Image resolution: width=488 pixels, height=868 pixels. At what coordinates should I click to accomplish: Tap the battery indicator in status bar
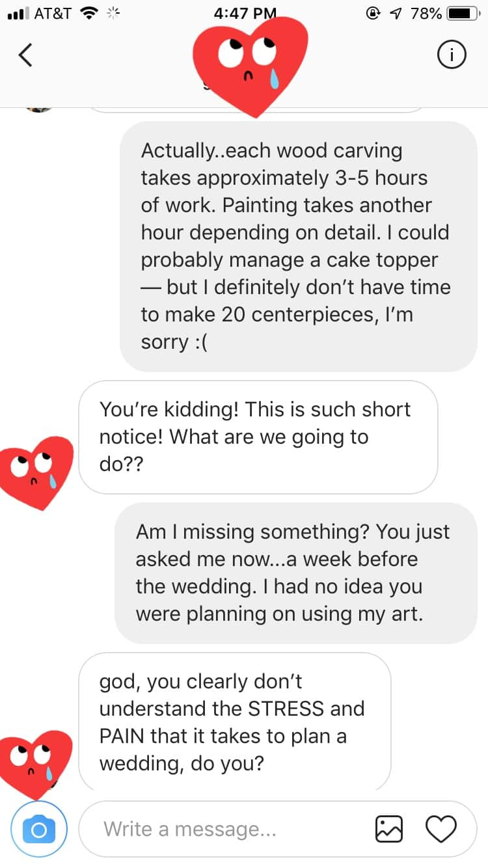coord(463,14)
